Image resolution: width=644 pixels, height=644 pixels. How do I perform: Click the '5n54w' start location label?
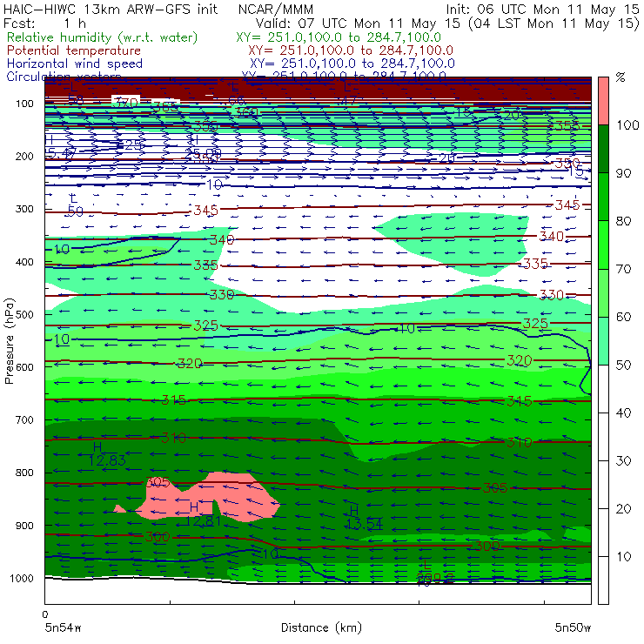point(63,628)
